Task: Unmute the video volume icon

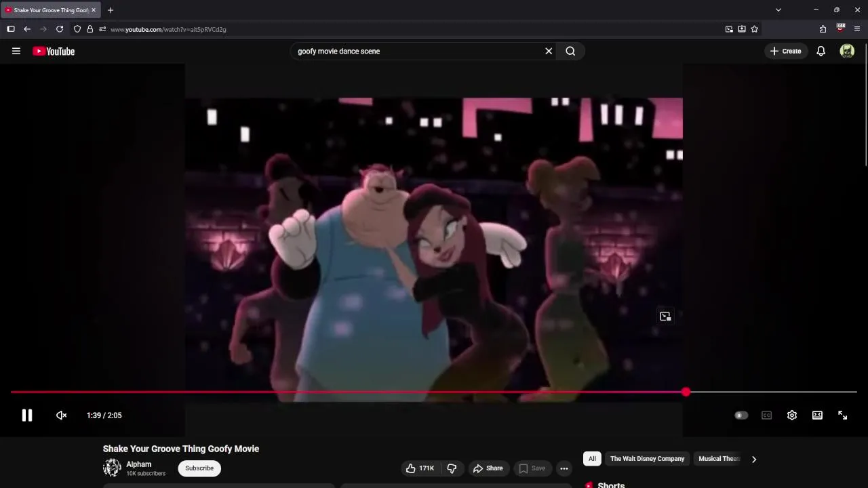Action: 61,415
